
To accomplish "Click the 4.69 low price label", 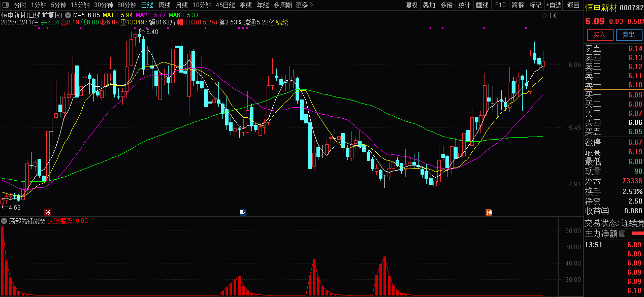I will (x=14, y=207).
